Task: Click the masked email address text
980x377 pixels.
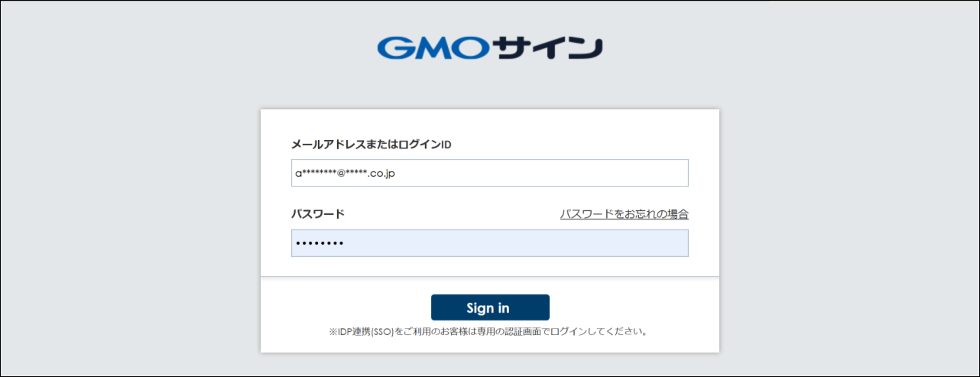Action: pyautogui.click(x=344, y=173)
